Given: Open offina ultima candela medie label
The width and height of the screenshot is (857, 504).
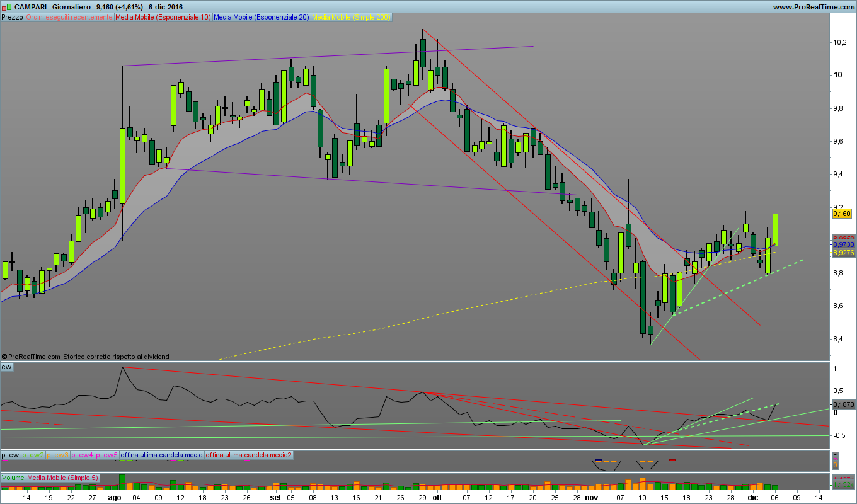Looking at the screenshot, I should (x=161, y=454).
